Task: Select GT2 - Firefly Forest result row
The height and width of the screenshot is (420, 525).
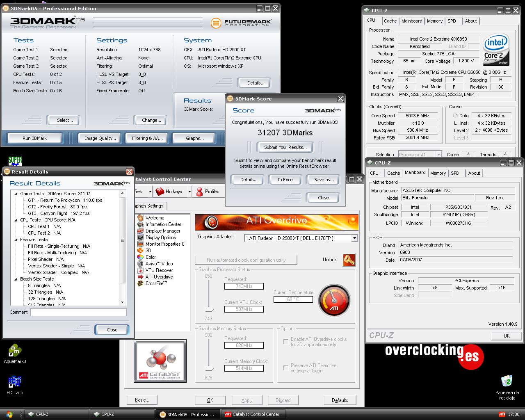Action: tap(57, 207)
